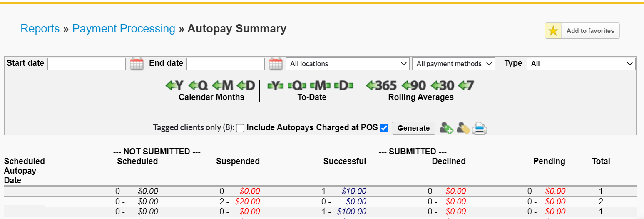Apply 30-day rolling average range
The height and width of the screenshot is (219, 644).
442,85
